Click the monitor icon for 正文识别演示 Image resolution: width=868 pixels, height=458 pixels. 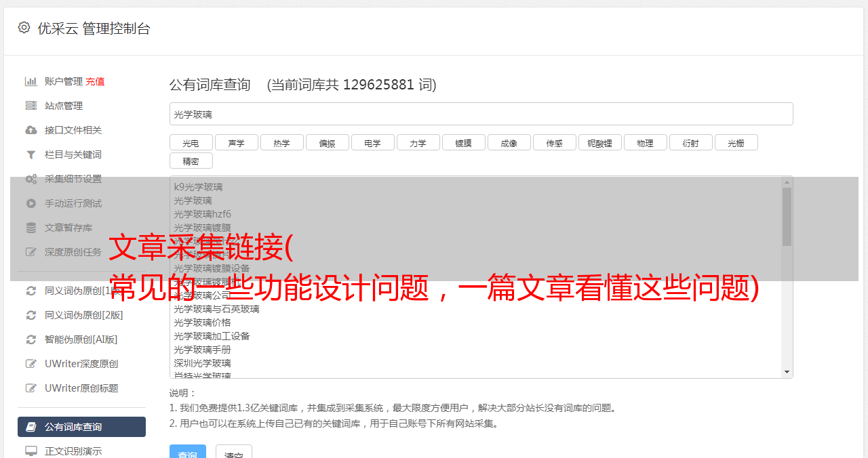click(31, 451)
